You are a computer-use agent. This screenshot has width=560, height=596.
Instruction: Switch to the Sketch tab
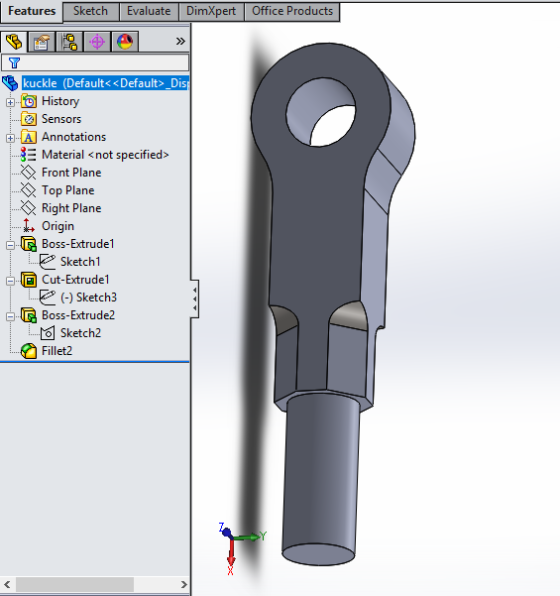pyautogui.click(x=90, y=11)
